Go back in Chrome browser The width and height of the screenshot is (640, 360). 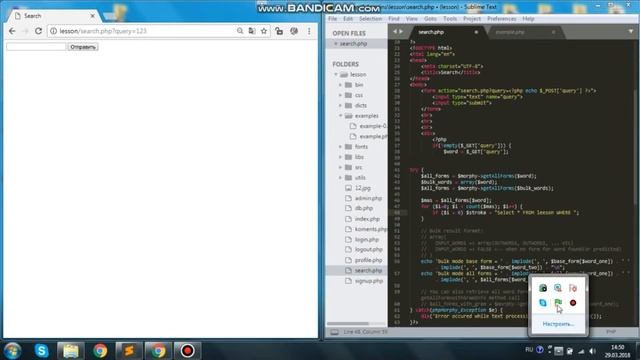click(x=12, y=31)
